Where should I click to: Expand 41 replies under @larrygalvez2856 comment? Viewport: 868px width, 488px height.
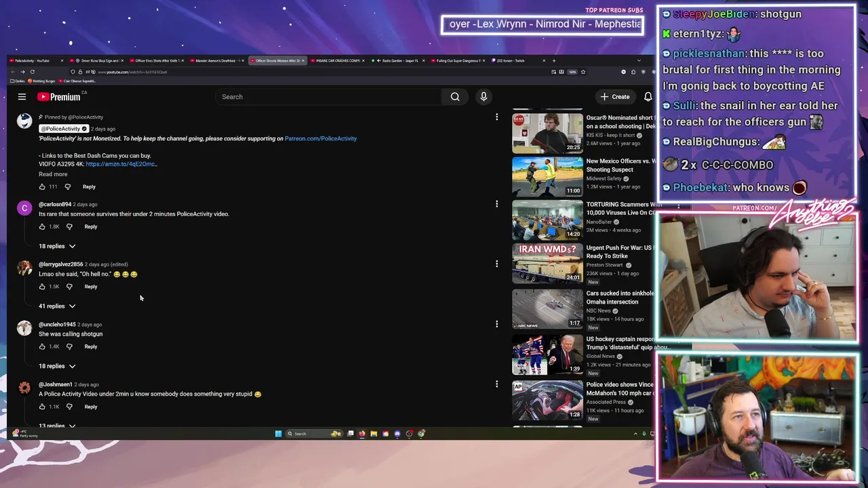pyautogui.click(x=57, y=306)
